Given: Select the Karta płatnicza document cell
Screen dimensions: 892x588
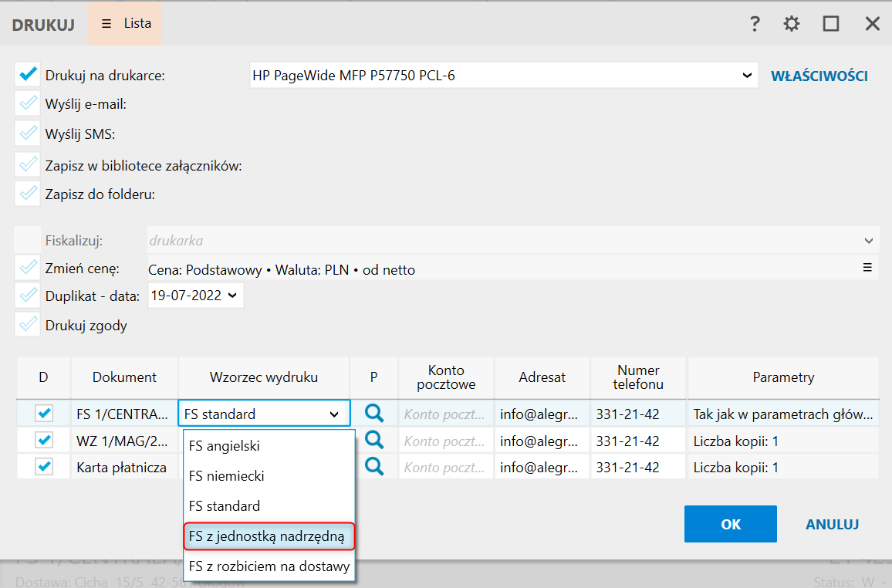Looking at the screenshot, I should (x=124, y=468).
